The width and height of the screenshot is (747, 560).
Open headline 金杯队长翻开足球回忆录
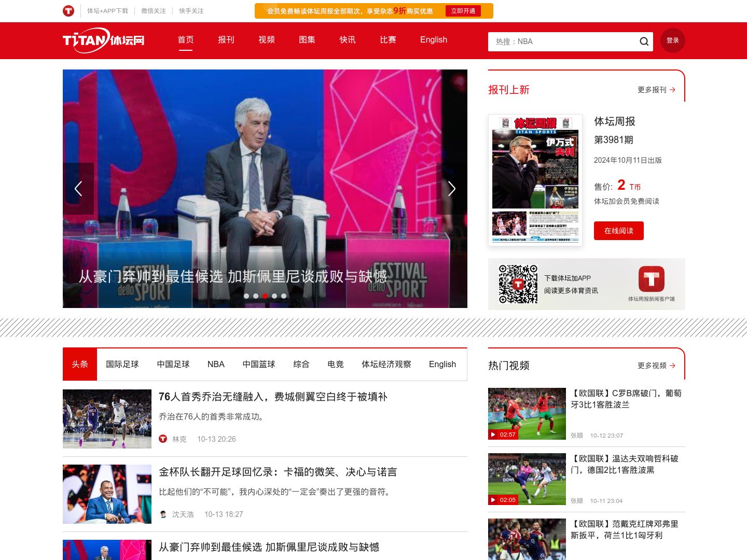click(278, 472)
